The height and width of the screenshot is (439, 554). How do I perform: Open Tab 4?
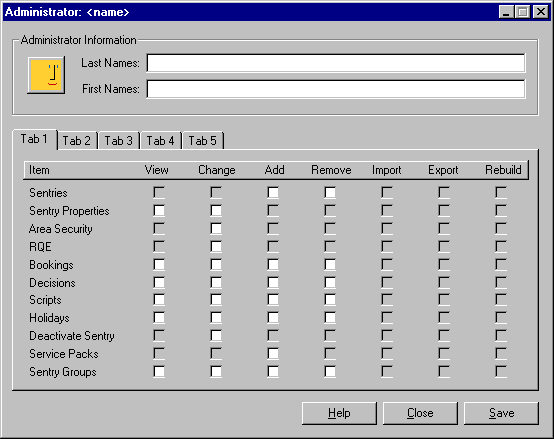coord(160,141)
